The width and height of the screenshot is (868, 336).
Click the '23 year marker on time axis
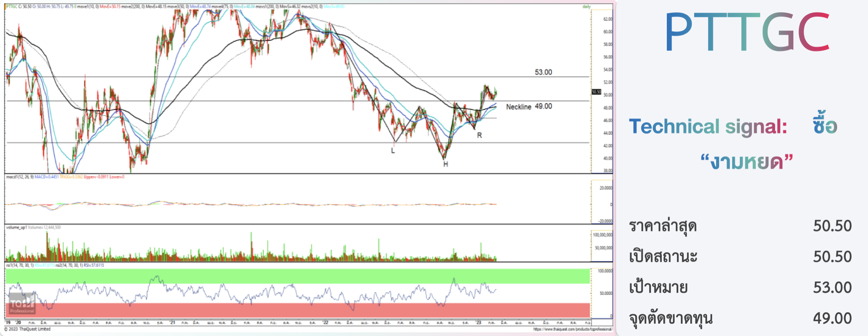tap(478, 323)
